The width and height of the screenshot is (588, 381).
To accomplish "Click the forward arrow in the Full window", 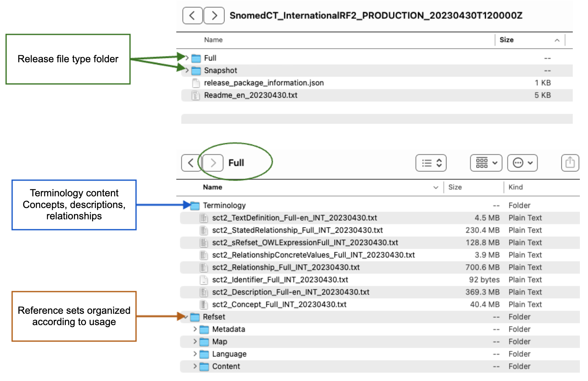I will pos(213,163).
